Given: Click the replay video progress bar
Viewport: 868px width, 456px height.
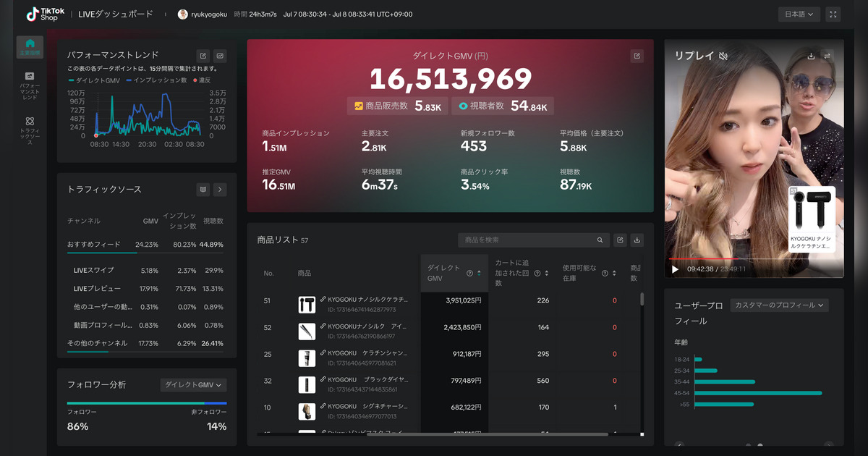Looking at the screenshot, I should (x=754, y=258).
